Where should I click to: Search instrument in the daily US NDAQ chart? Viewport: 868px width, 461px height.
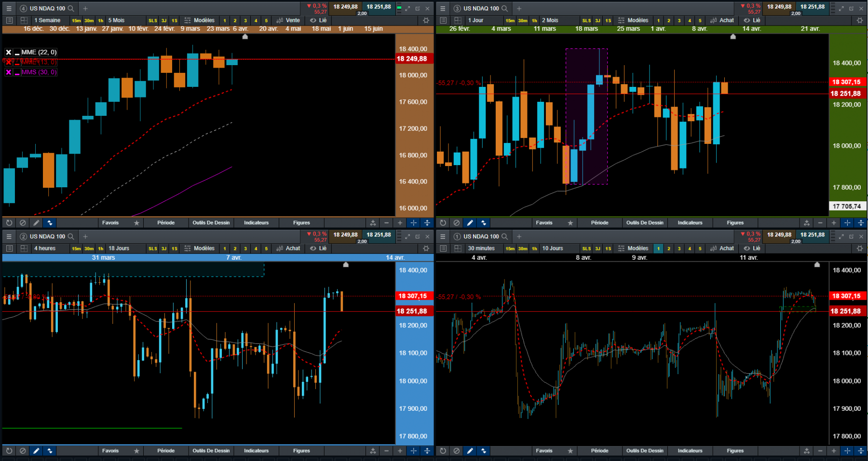point(504,8)
